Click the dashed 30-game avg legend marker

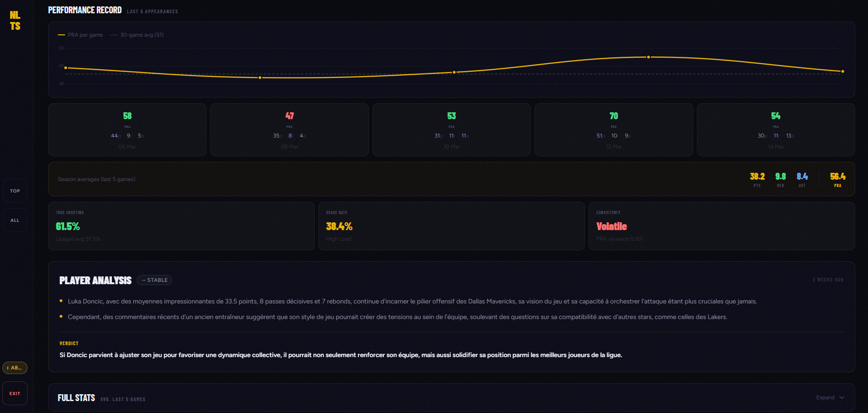[x=113, y=34]
